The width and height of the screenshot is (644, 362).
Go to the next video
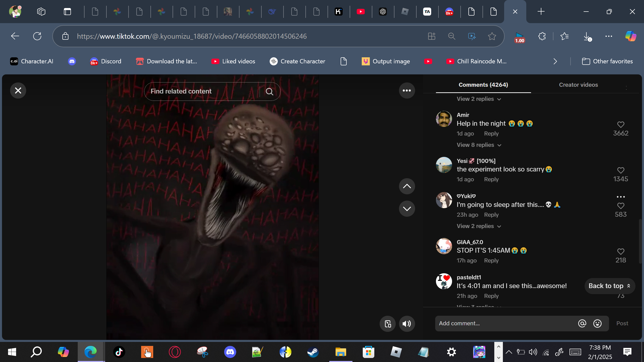pyautogui.click(x=407, y=209)
